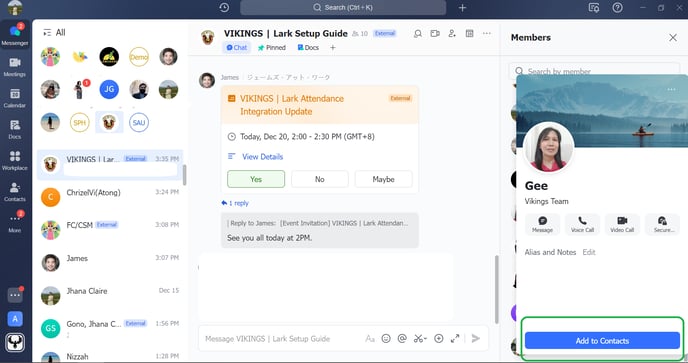Image resolution: width=688 pixels, height=363 pixels.
Task: Open Workplace in the sidebar
Action: (x=15, y=160)
